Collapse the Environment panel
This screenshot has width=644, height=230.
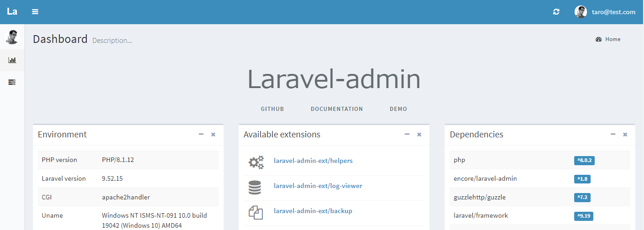pos(201,134)
